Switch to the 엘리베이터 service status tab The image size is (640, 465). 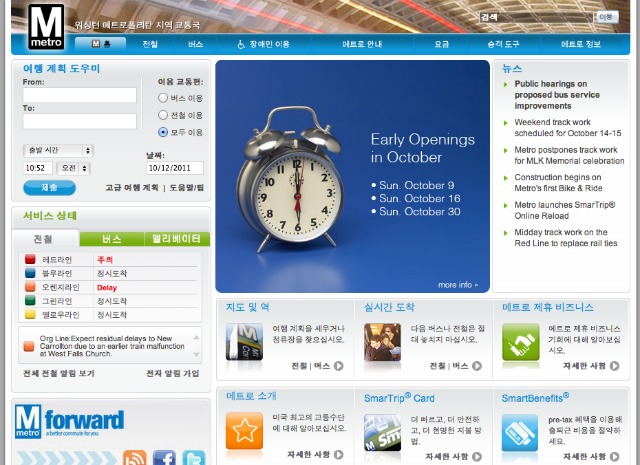click(x=177, y=239)
